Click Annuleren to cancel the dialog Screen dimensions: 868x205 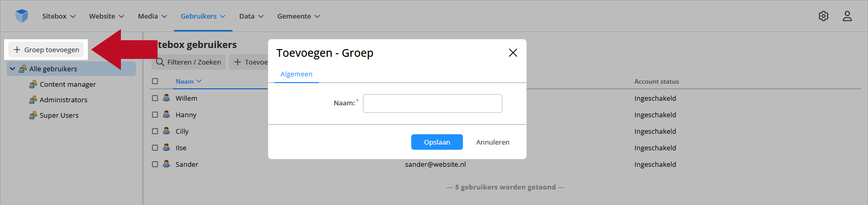(493, 142)
